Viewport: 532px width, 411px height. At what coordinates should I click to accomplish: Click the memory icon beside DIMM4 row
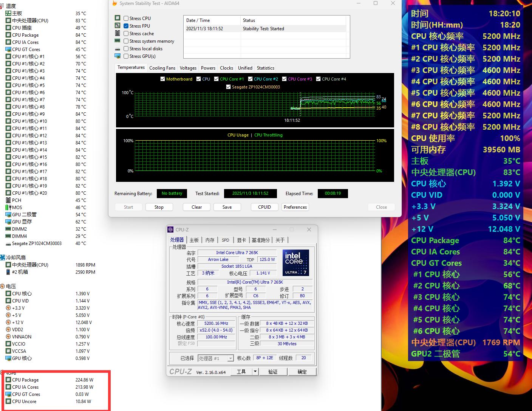click(x=8, y=236)
